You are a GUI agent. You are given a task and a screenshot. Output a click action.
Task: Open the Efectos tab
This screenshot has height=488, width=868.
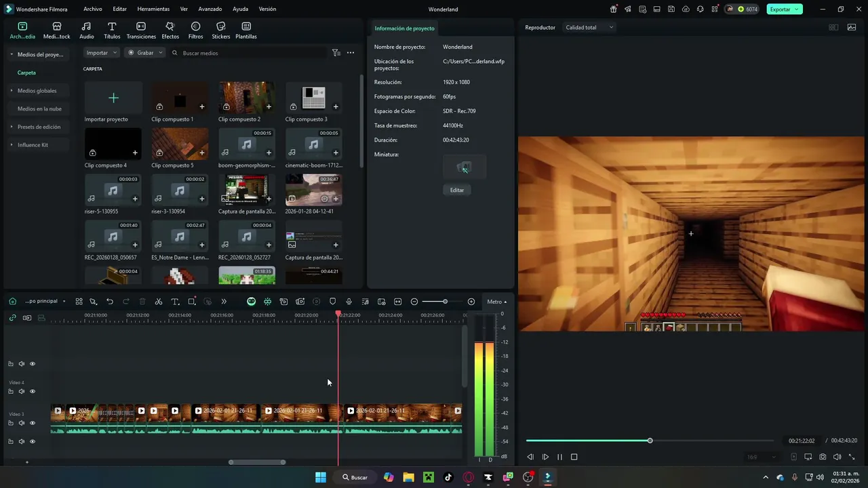coord(170,30)
